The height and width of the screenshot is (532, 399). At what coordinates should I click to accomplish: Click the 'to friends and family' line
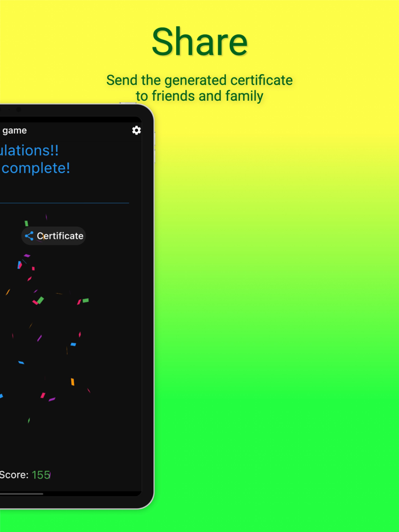[x=199, y=96]
